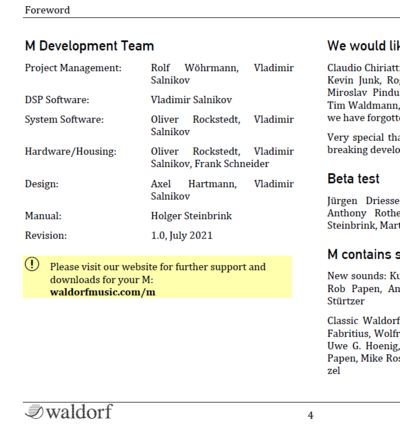Select the Design label
Viewport: 400px width, 430px height.
coord(42,184)
